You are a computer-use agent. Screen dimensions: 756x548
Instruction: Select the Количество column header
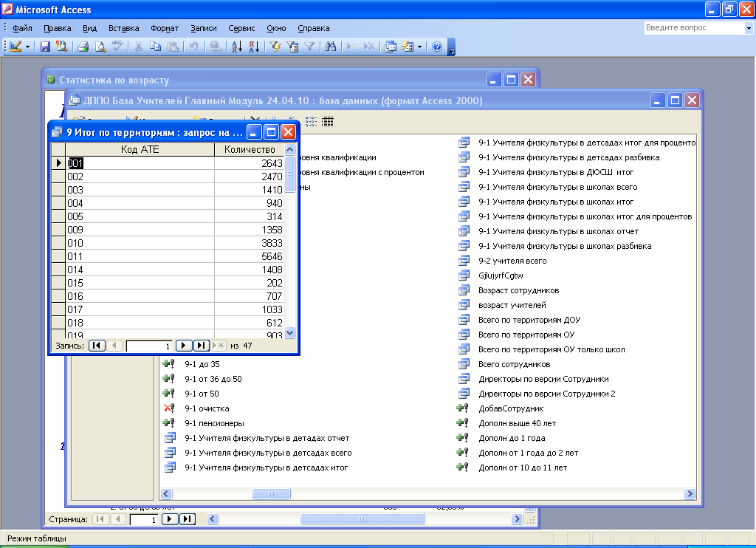pyautogui.click(x=250, y=149)
